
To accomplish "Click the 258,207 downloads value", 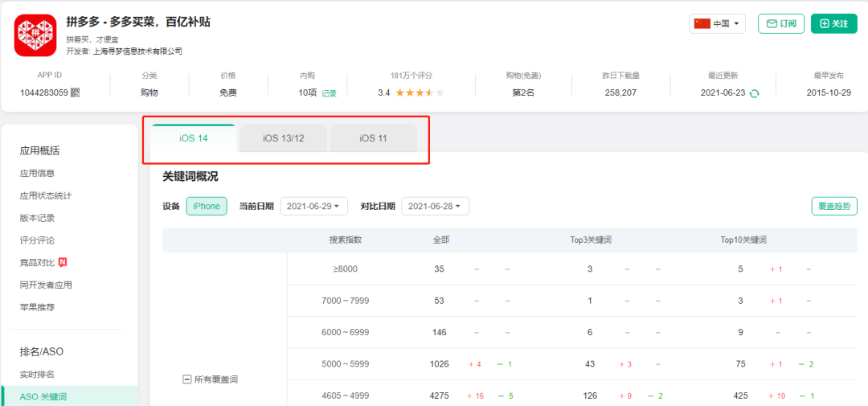I will tap(621, 93).
